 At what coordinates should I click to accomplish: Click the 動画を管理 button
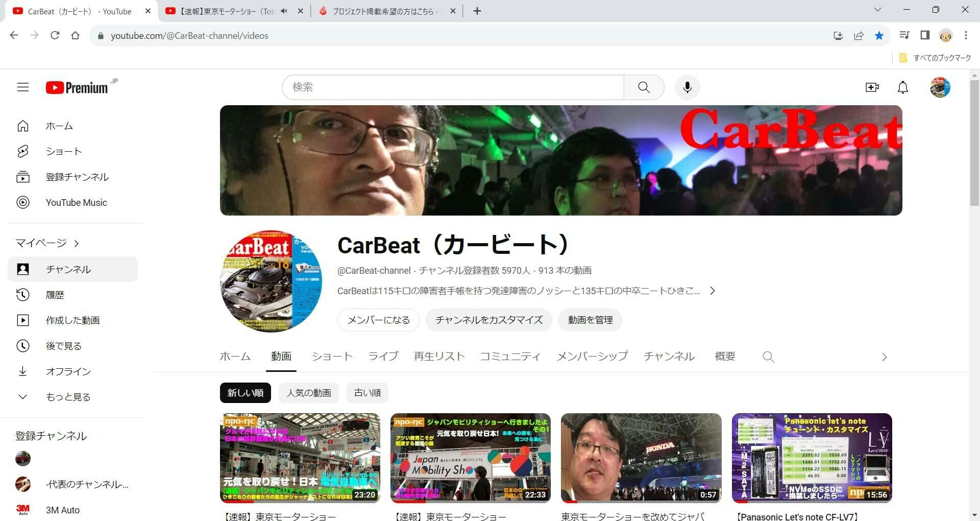[x=590, y=320]
